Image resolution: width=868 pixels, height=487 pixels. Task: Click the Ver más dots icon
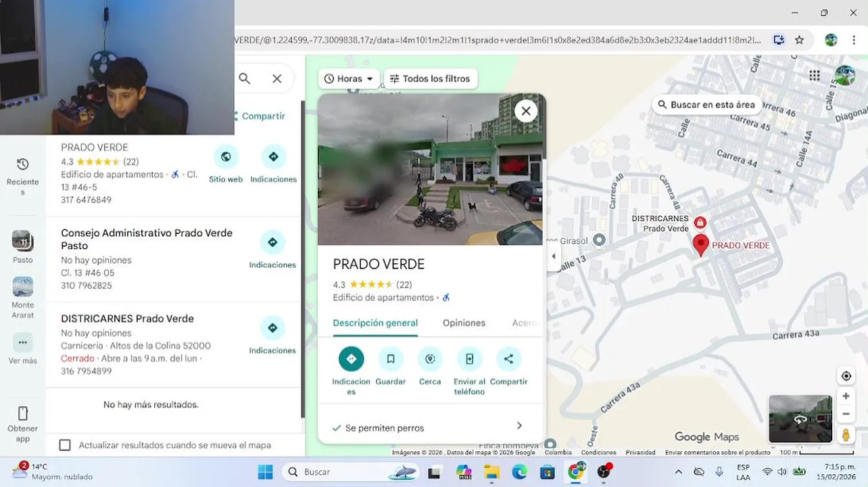[22, 342]
